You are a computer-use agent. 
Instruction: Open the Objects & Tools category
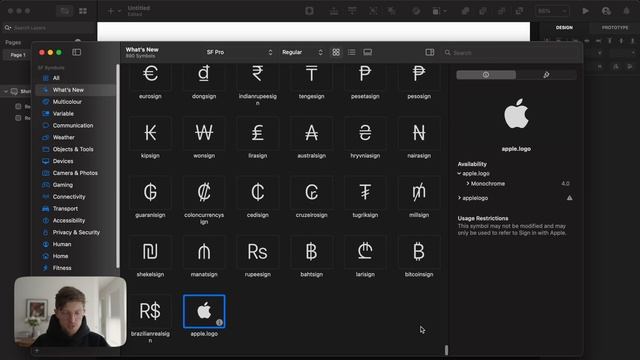[x=76, y=149]
